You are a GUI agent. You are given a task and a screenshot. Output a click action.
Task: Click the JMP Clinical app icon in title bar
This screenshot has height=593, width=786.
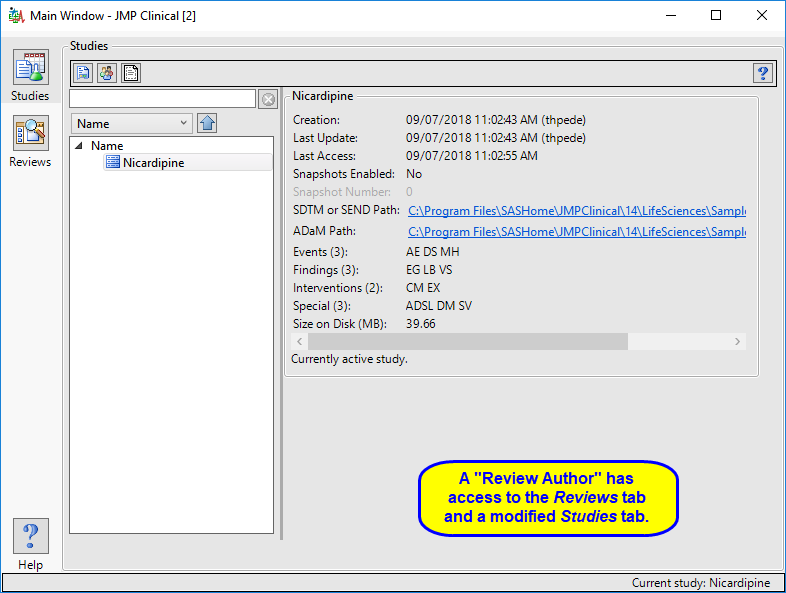point(17,16)
